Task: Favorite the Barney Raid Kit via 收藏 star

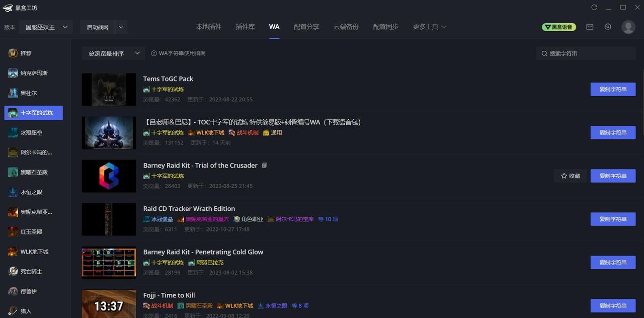Action: point(570,176)
